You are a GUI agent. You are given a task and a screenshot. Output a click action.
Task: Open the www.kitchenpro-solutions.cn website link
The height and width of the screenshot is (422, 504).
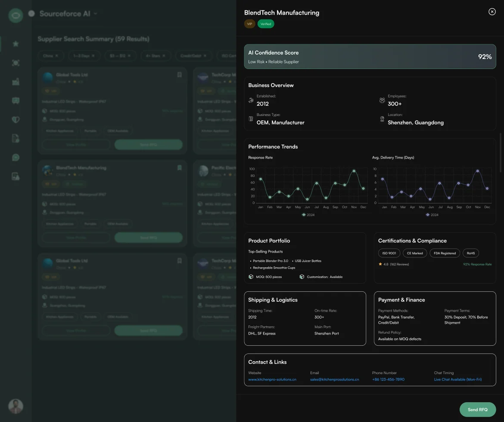(272, 380)
